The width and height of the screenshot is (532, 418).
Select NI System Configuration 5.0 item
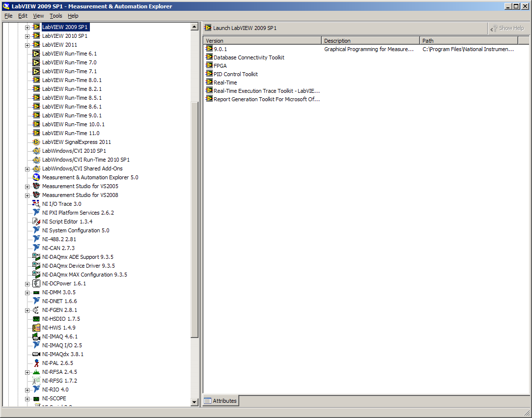[x=76, y=230]
